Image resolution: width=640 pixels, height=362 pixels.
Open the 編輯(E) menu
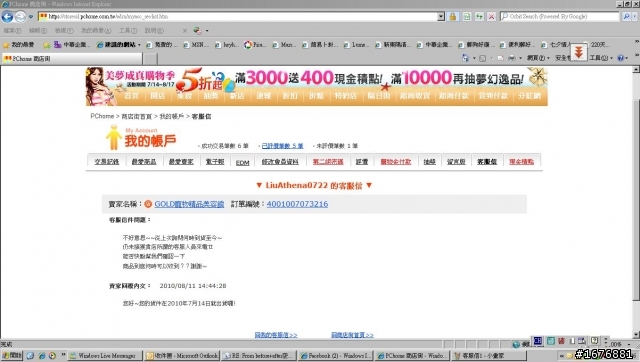point(38,31)
